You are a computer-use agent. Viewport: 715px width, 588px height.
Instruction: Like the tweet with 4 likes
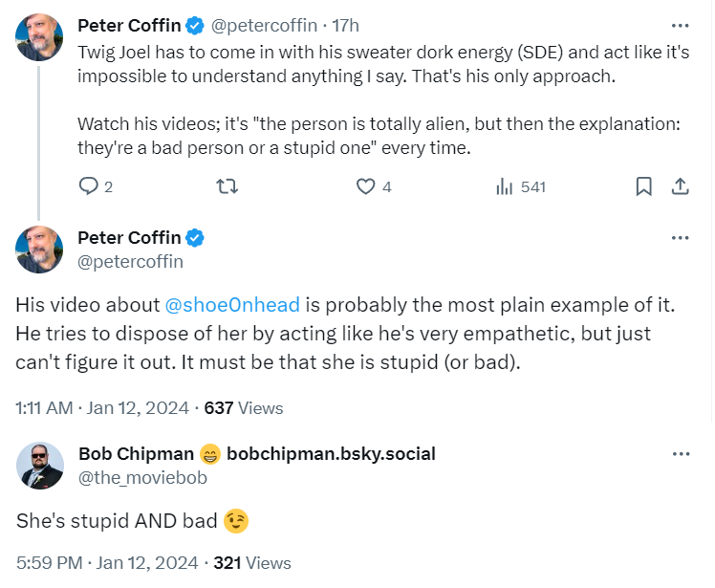point(366,187)
